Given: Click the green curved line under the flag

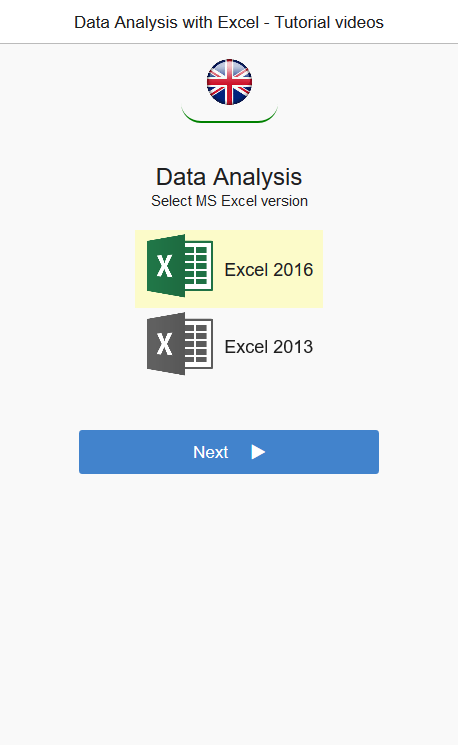Looking at the screenshot, I should (229, 115).
